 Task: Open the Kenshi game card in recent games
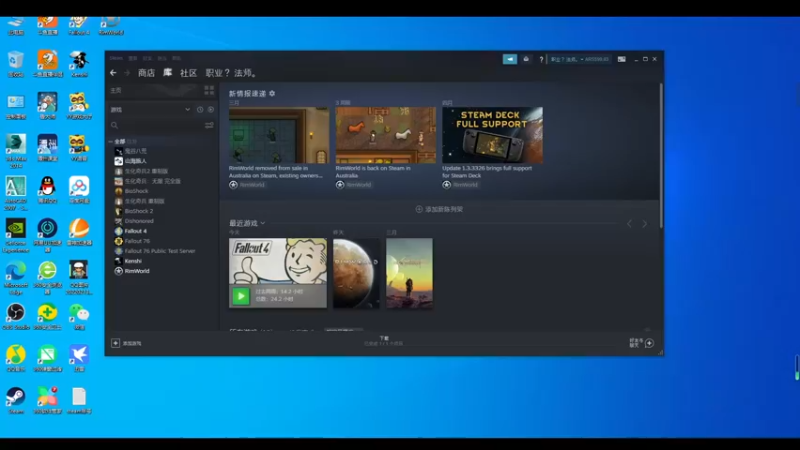409,273
